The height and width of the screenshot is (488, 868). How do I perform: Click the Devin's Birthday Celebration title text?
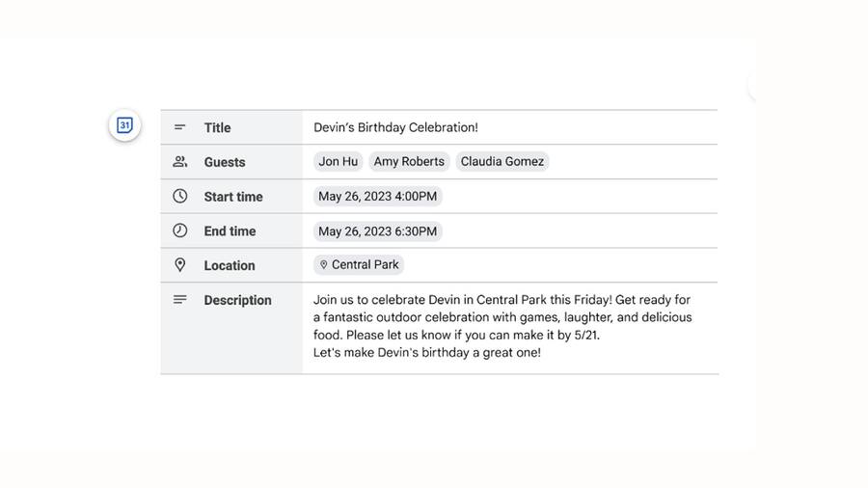click(x=395, y=127)
